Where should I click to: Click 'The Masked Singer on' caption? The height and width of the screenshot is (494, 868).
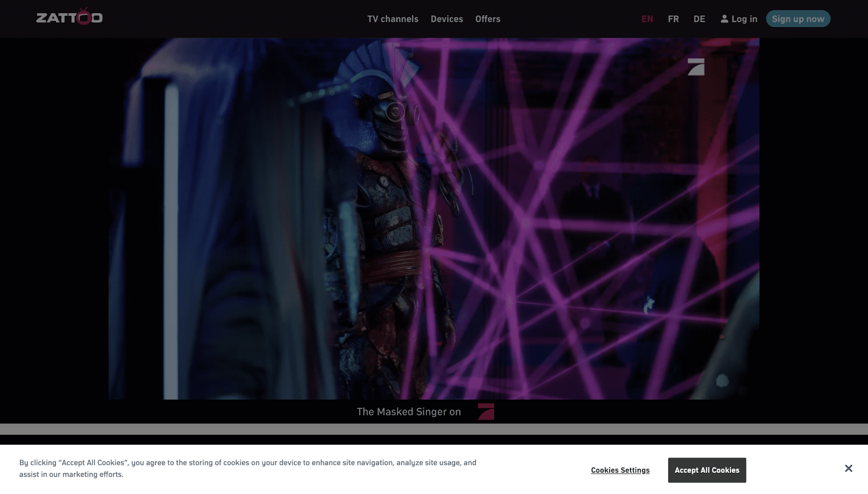pyautogui.click(x=409, y=412)
